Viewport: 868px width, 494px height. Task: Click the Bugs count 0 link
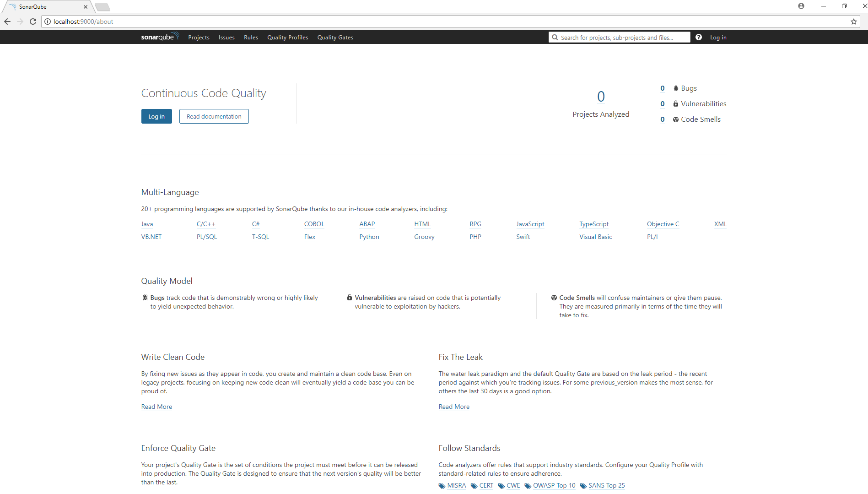pyautogui.click(x=663, y=88)
